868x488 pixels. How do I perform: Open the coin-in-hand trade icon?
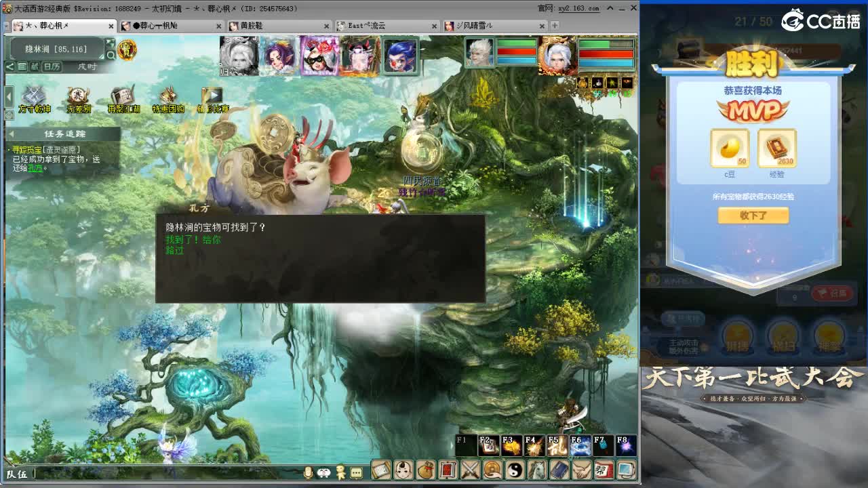click(x=492, y=470)
